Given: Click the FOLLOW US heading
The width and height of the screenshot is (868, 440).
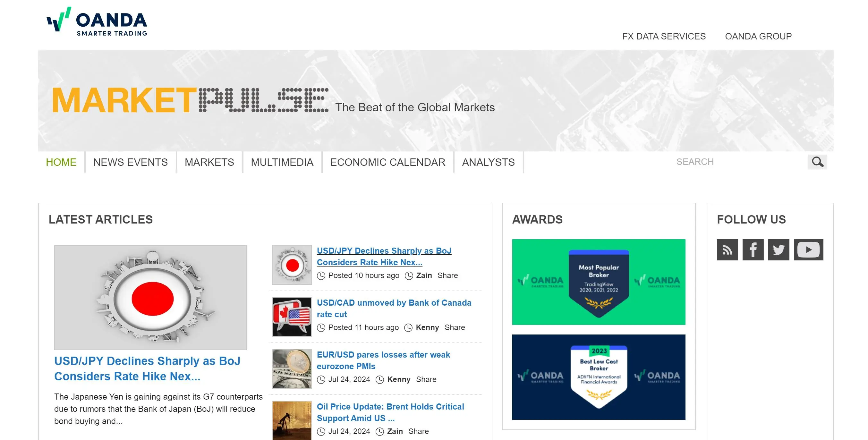Looking at the screenshot, I should [751, 220].
